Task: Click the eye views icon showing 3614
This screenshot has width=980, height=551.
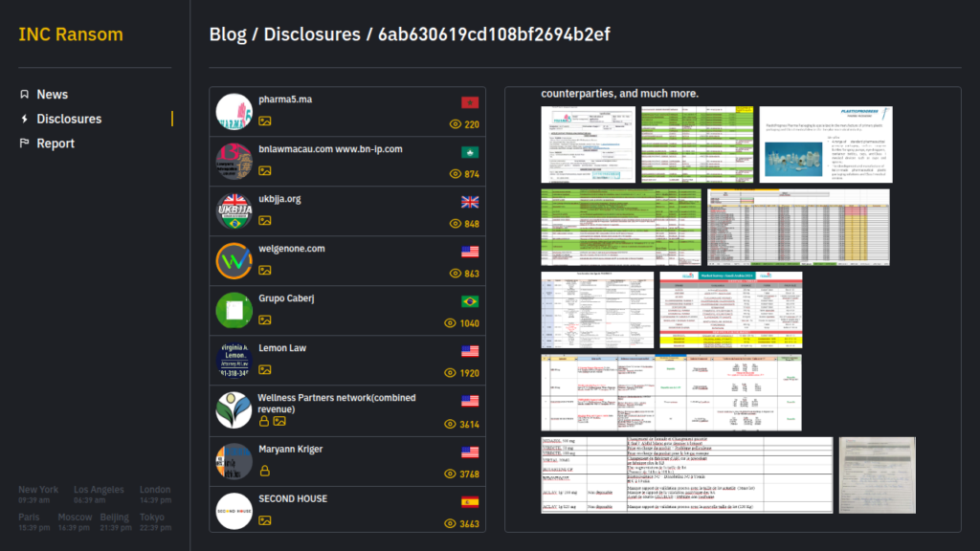Action: pyautogui.click(x=450, y=424)
